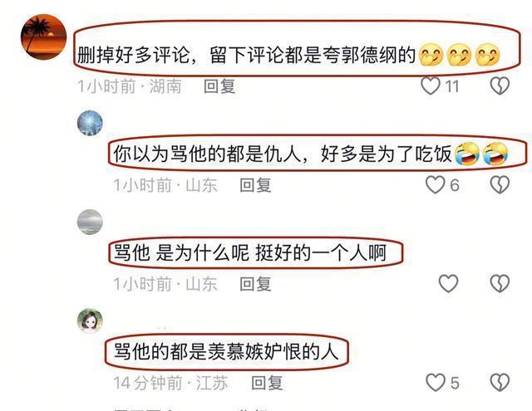Dislike the Jiangsu comment with broken heart

[x=500, y=383]
